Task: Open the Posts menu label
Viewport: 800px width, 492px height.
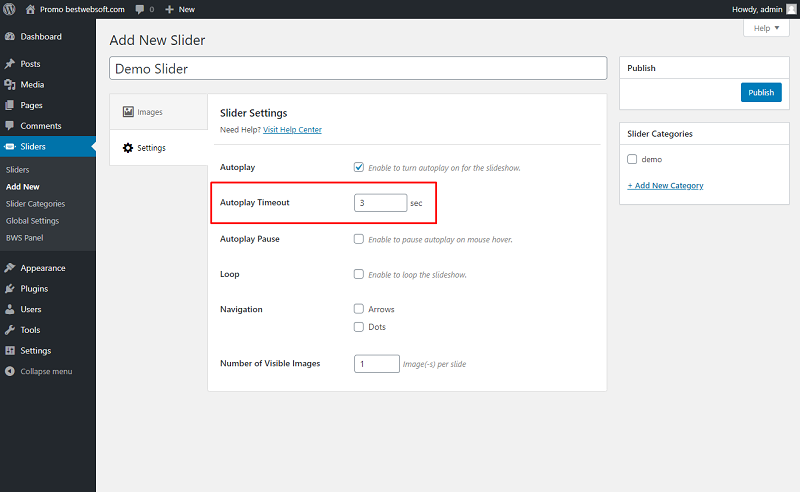Action: [x=30, y=64]
